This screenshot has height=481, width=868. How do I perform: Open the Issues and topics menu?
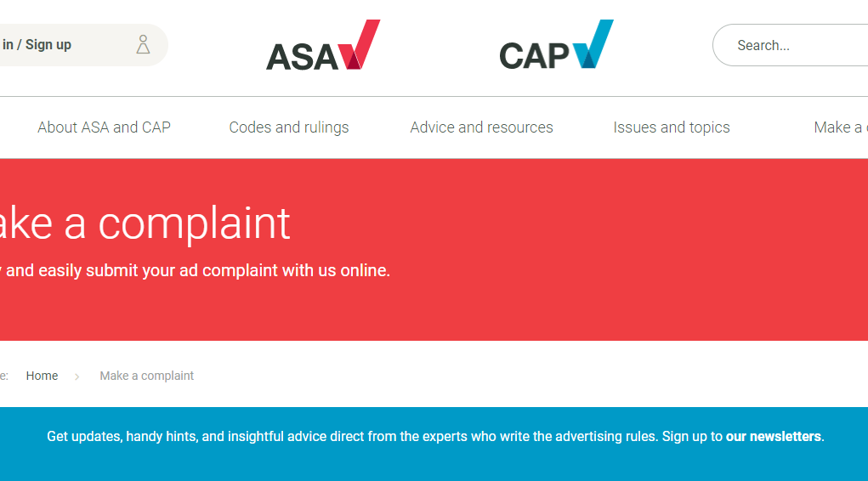coord(672,127)
